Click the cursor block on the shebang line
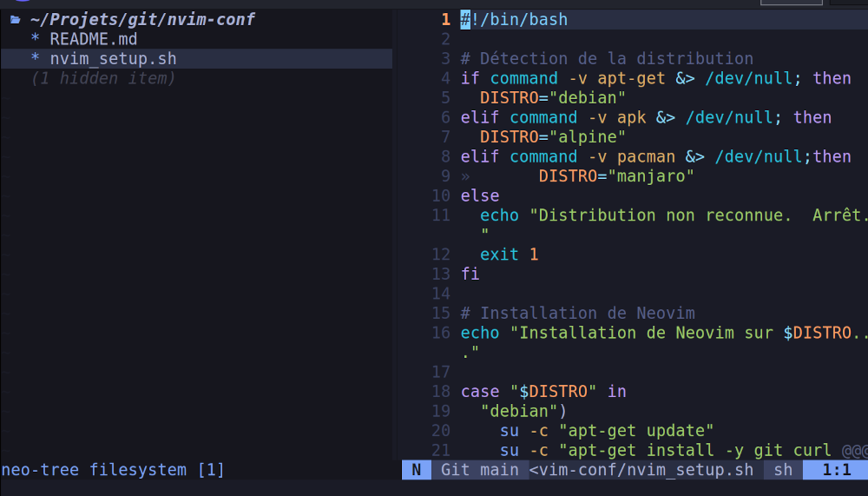Screen dimensions: 868x496 (x=465, y=19)
